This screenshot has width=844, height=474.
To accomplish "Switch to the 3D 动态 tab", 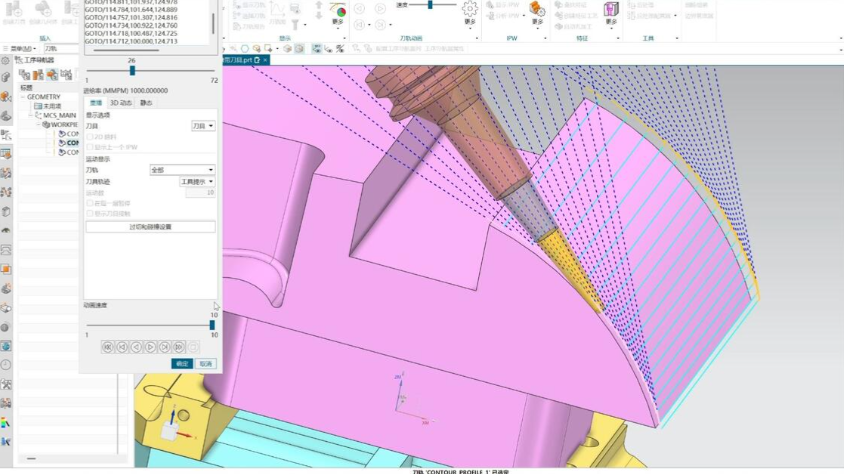I will point(121,103).
